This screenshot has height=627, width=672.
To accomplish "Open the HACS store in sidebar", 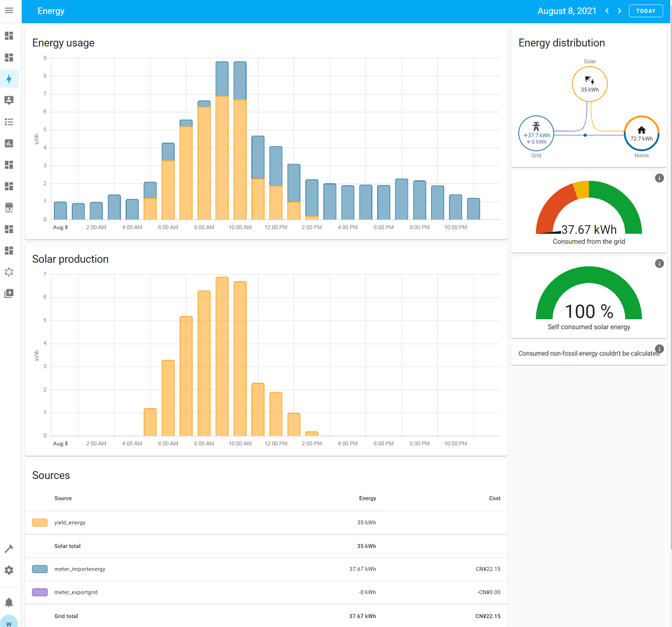I will pos(9,208).
